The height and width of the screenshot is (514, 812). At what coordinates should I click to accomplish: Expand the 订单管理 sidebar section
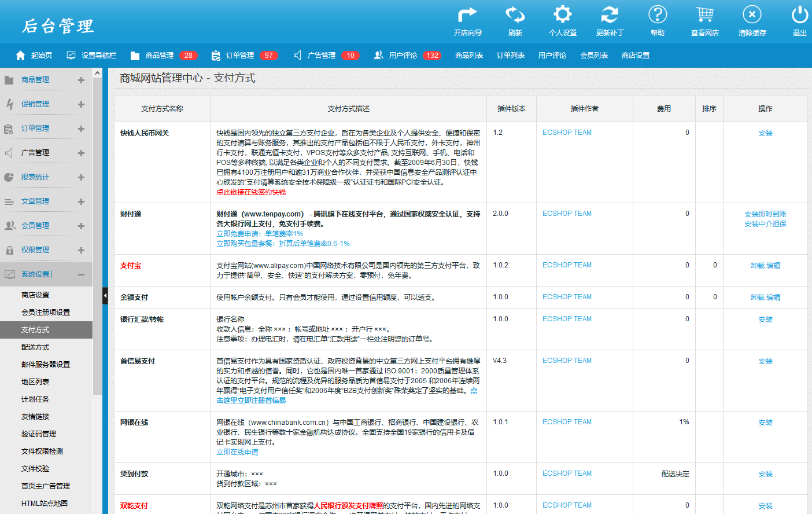click(x=81, y=128)
